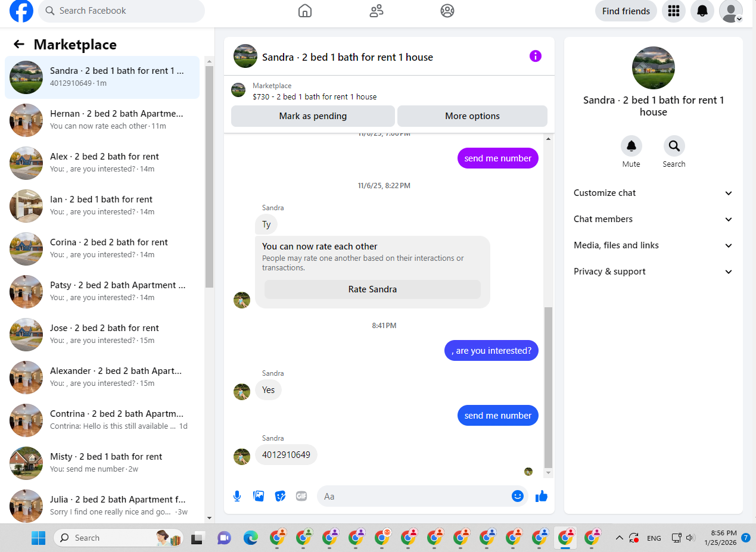Record a voice clip microphone icon
Screen dimensions: 756x552
(x=237, y=496)
